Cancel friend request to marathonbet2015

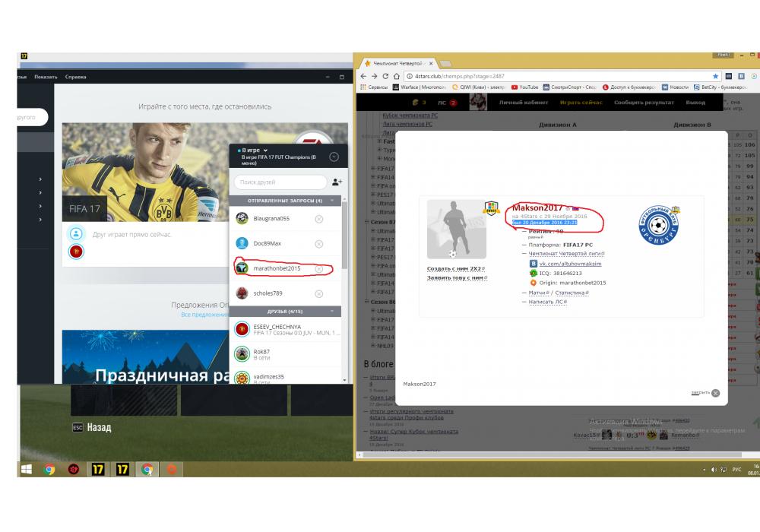[x=319, y=268]
